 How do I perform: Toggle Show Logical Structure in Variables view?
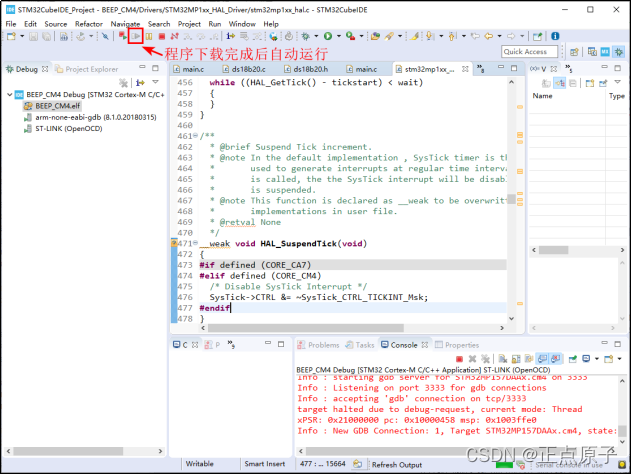pyautogui.click(x=560, y=83)
